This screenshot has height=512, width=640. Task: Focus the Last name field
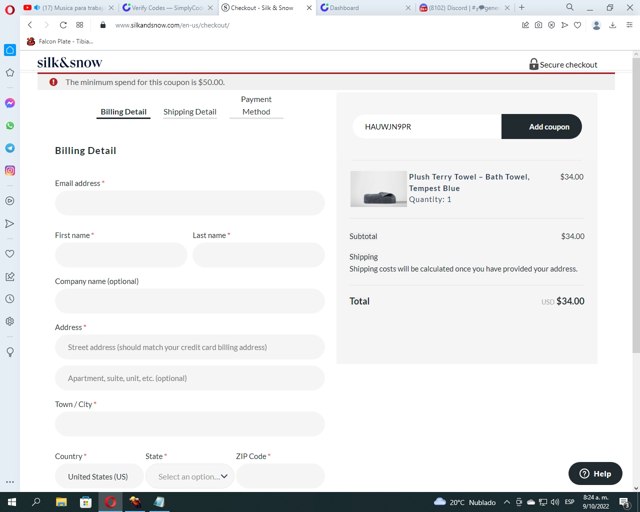click(258, 255)
